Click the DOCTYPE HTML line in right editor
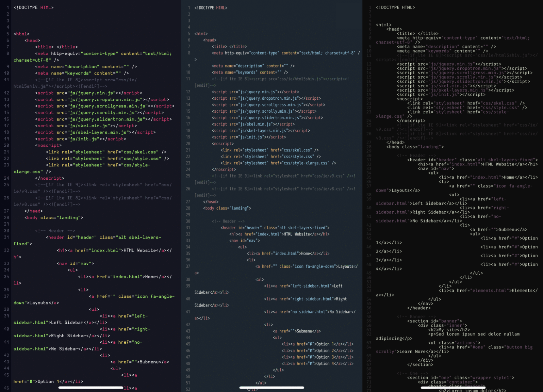Screen dimensions: 543x392 [395, 7]
